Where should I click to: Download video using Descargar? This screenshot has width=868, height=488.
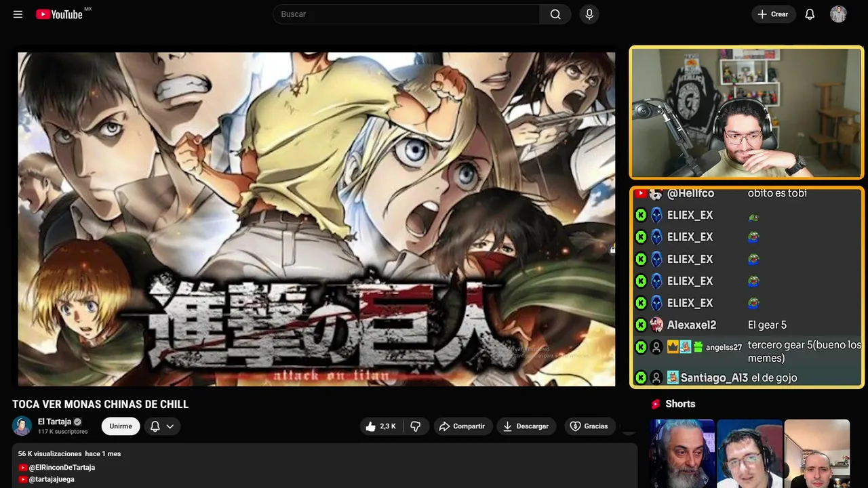[526, 426]
